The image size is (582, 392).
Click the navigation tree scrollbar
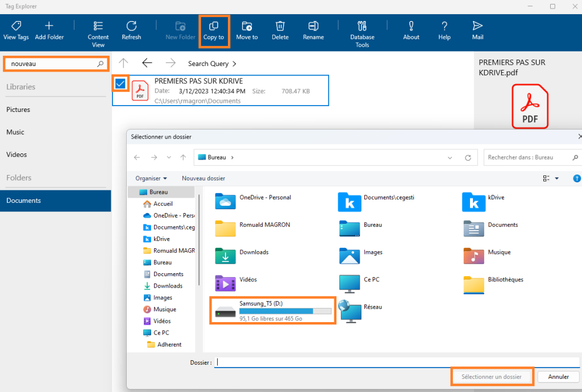199,239
